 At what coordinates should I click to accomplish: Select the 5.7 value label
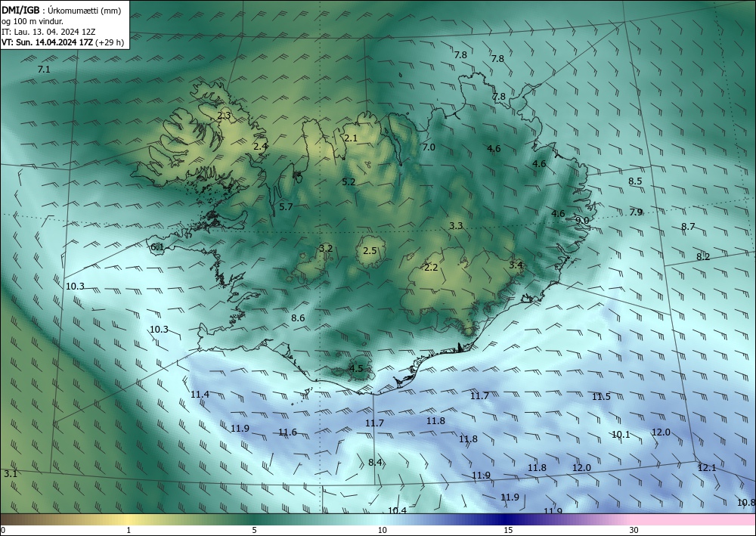coord(286,207)
